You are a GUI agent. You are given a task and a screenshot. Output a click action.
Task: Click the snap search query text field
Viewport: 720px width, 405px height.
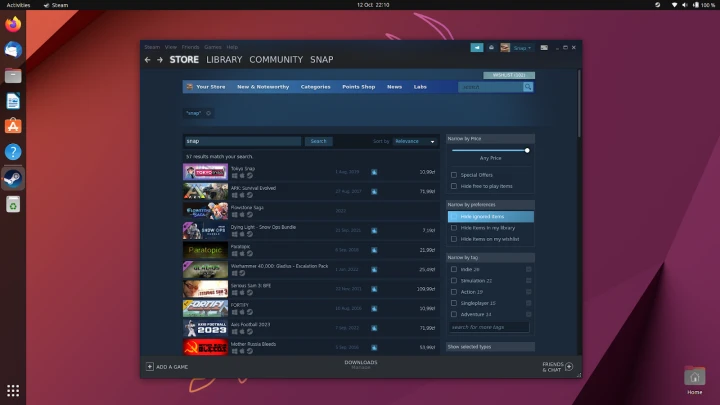point(242,141)
